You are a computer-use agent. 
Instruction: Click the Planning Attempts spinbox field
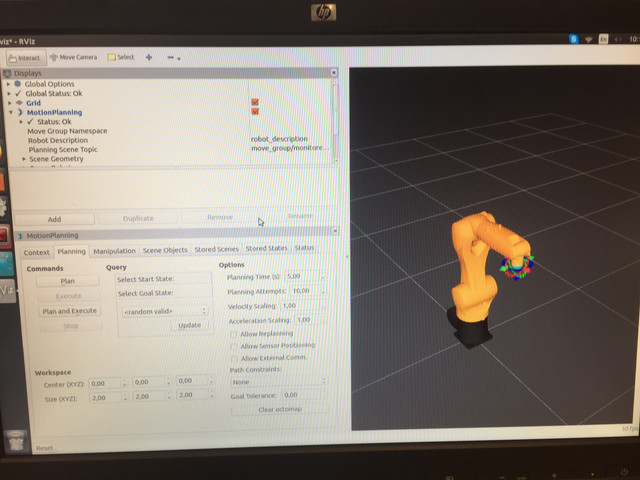307,291
